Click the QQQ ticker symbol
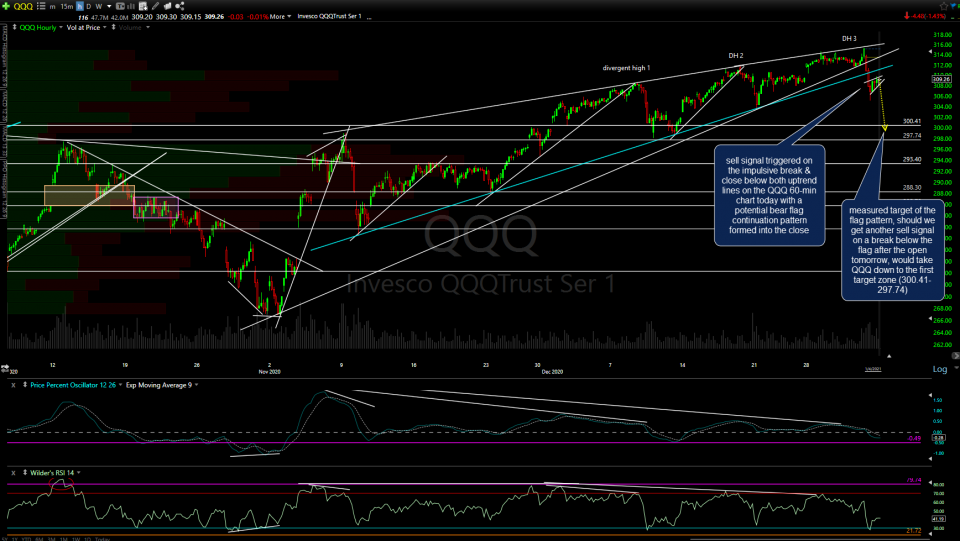Viewport: 960px width, 541px height. click(23, 6)
